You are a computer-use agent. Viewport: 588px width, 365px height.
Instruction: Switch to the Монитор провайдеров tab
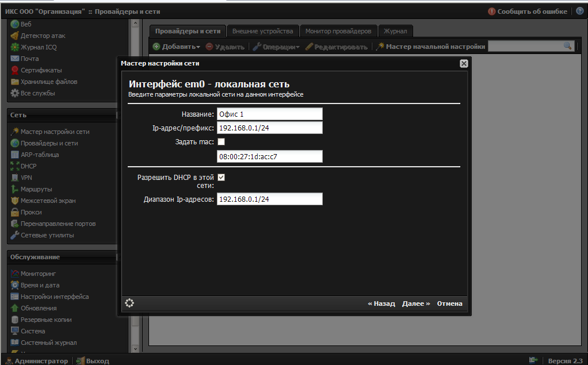338,31
